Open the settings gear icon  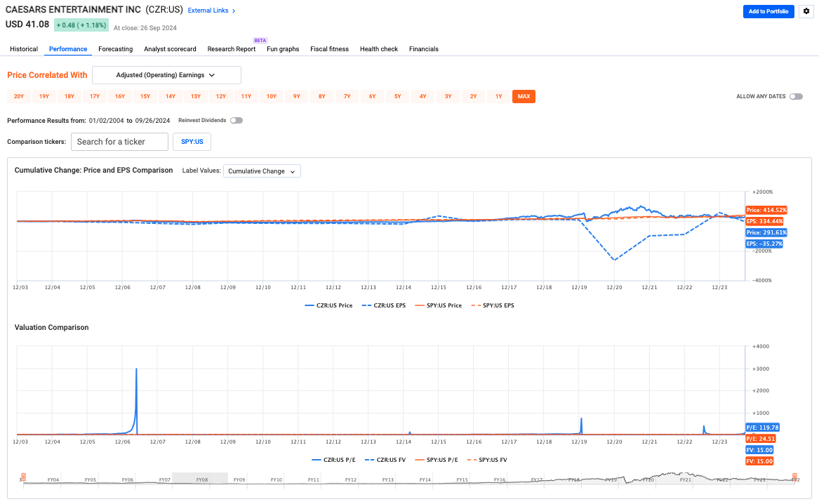[x=805, y=11]
